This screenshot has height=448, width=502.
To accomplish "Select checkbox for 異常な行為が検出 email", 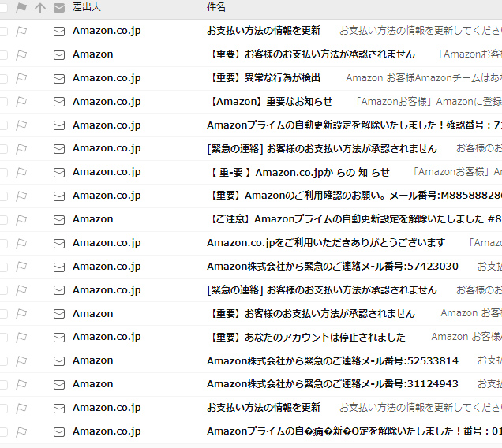I will (x=3, y=78).
